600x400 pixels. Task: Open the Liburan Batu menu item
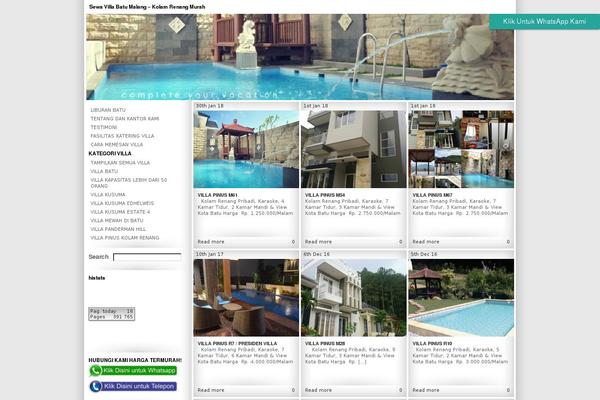point(108,110)
